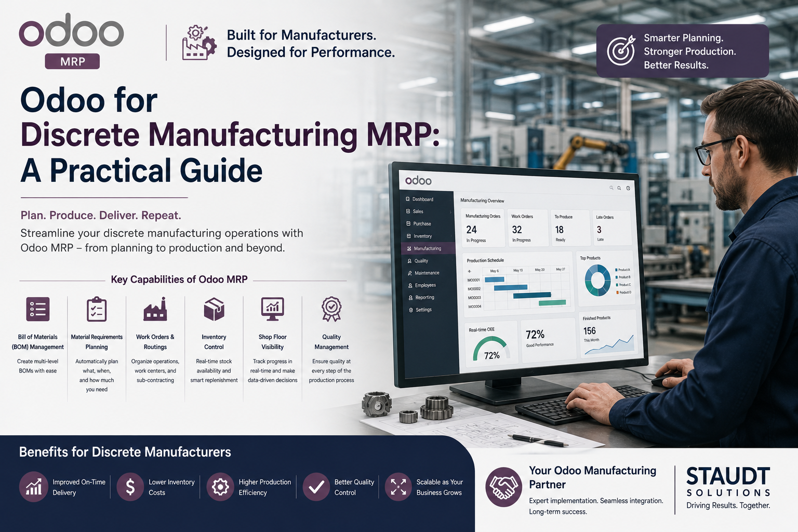
Task: Click the Product A blue legend swatch
Action: tap(617, 270)
